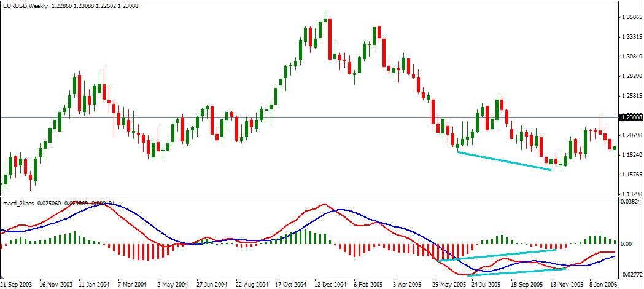Select the cyan trendline on price chart
The width and height of the screenshot is (644, 289).
coord(503,160)
